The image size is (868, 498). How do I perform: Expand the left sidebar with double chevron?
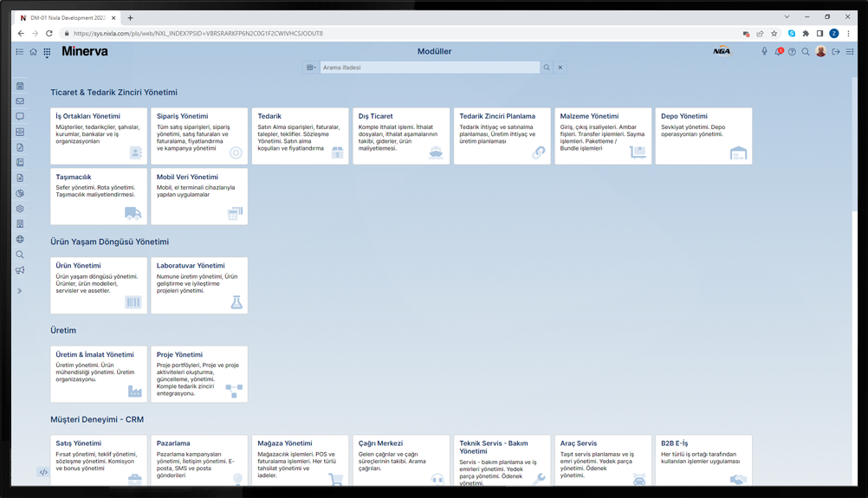point(19,290)
